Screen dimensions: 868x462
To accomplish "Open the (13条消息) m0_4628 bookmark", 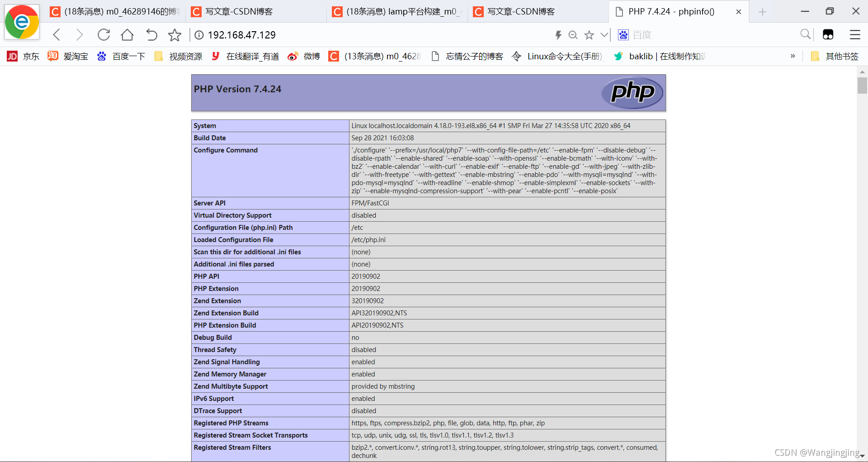I will [375, 56].
